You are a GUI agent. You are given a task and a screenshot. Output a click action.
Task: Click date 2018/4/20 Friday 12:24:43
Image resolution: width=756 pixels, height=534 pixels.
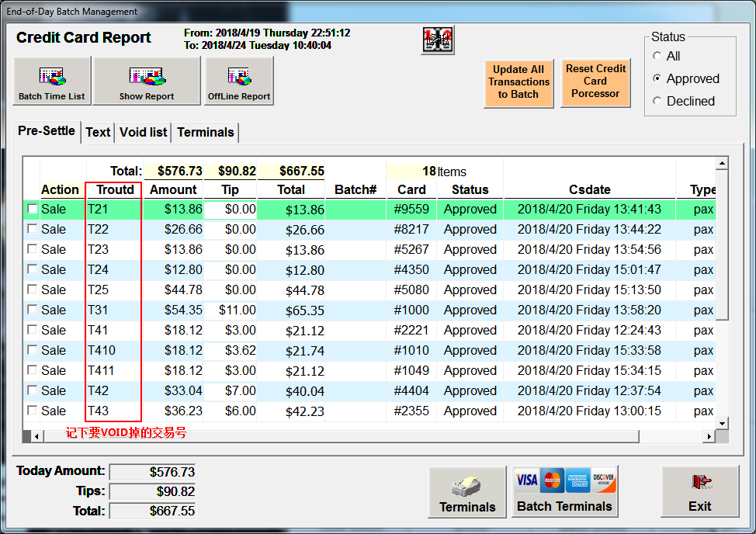[589, 330]
